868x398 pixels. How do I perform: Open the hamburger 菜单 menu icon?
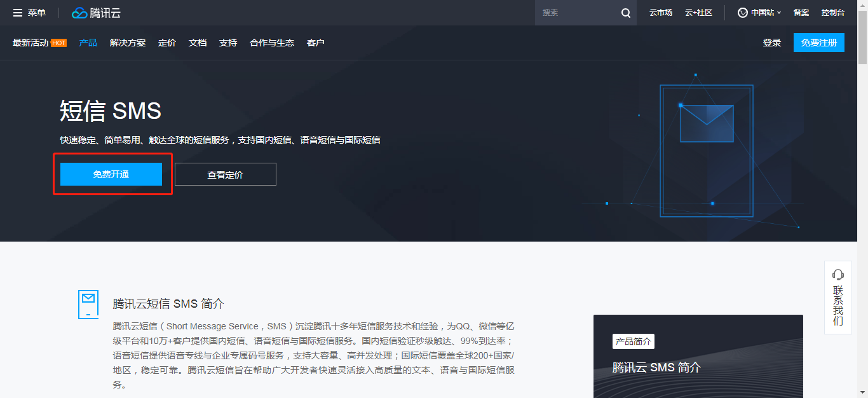(18, 13)
